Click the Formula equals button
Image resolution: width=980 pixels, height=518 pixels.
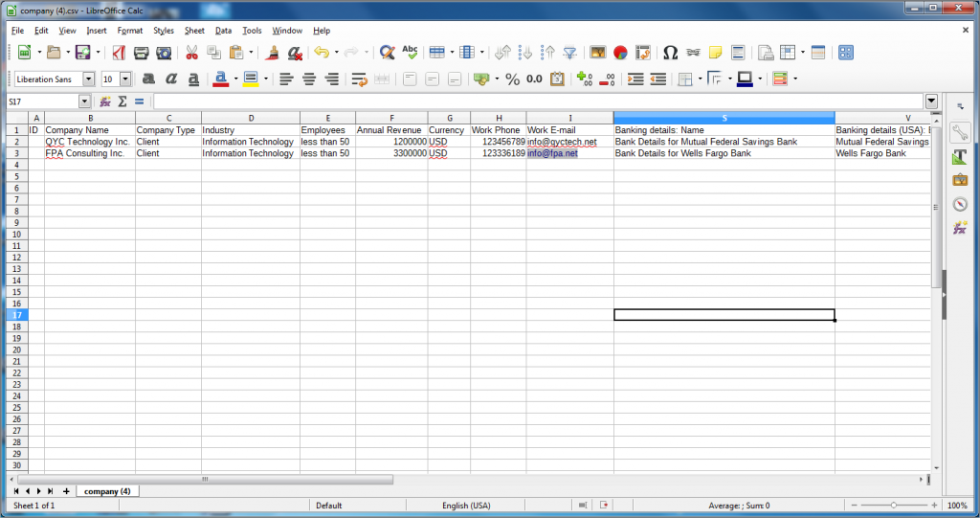pyautogui.click(x=140, y=101)
